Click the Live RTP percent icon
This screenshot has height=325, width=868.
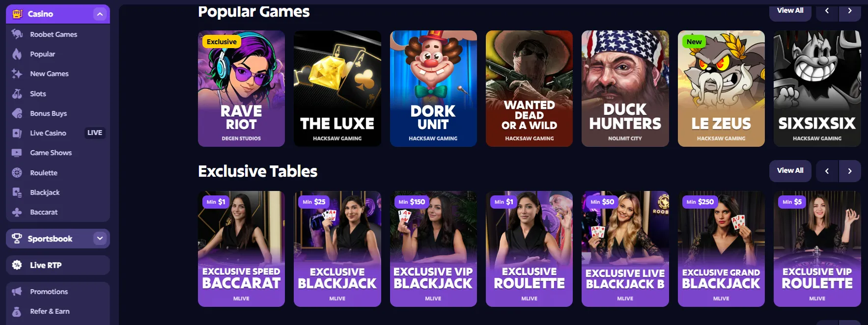click(17, 265)
